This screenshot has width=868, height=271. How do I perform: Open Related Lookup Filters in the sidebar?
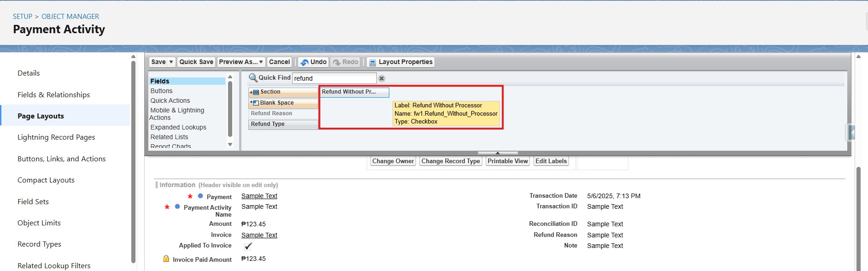point(54,266)
